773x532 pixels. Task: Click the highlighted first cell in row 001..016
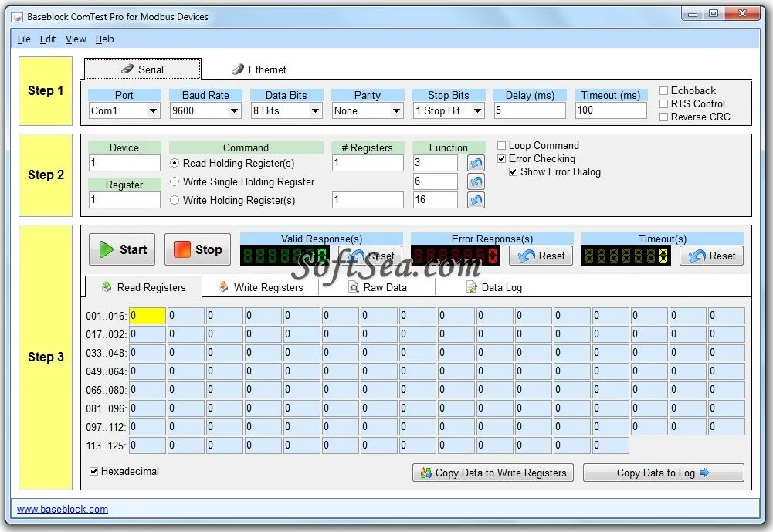[x=147, y=316]
